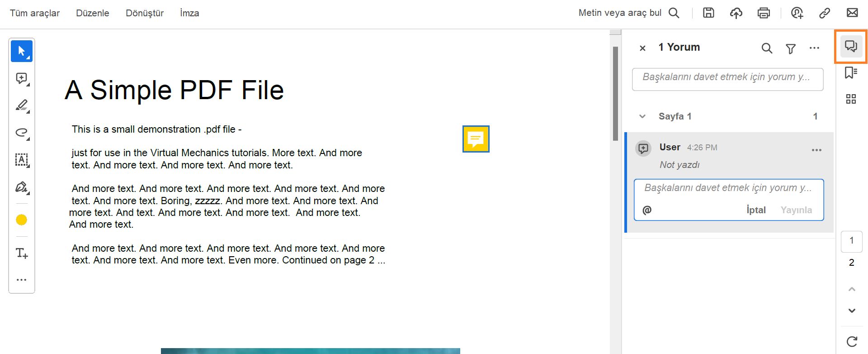Image resolution: width=868 pixels, height=354 pixels.
Task: Click the Metin veya araç bul search
Action: (x=629, y=13)
